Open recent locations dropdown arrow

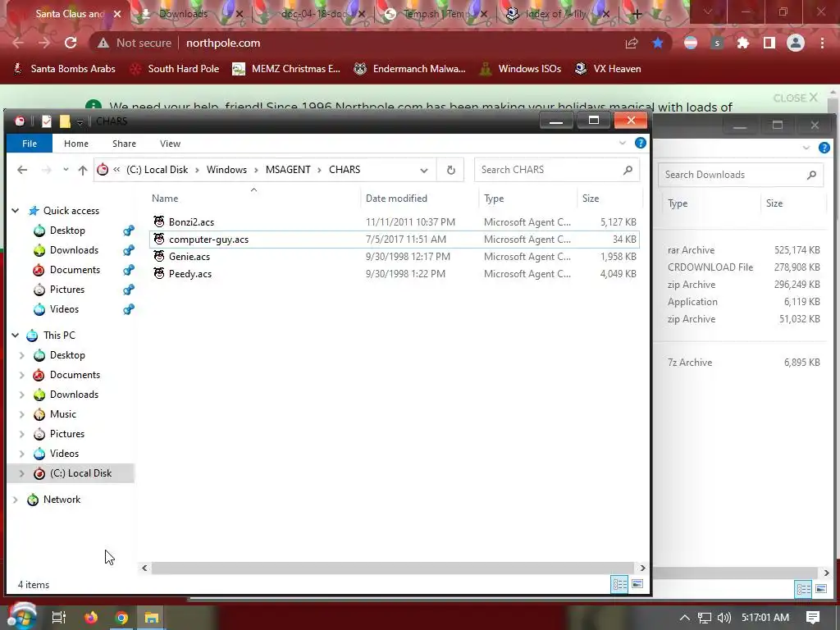(x=66, y=170)
